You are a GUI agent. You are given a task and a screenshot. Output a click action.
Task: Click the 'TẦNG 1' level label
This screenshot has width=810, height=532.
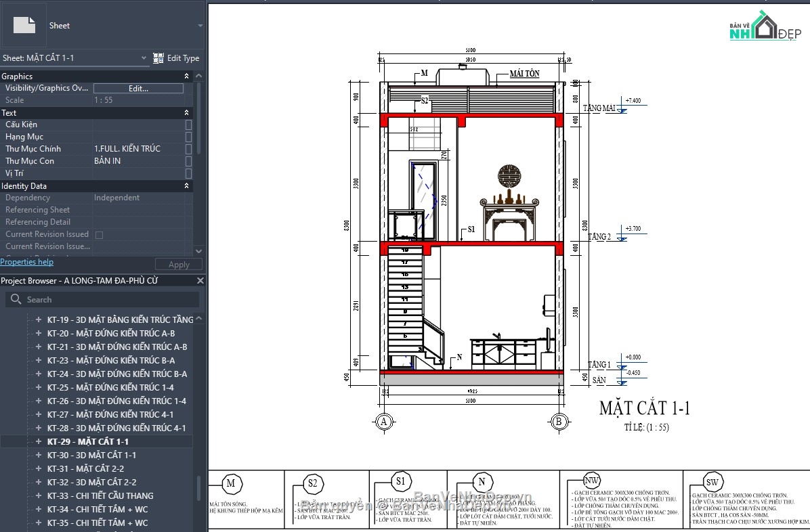[599, 365]
